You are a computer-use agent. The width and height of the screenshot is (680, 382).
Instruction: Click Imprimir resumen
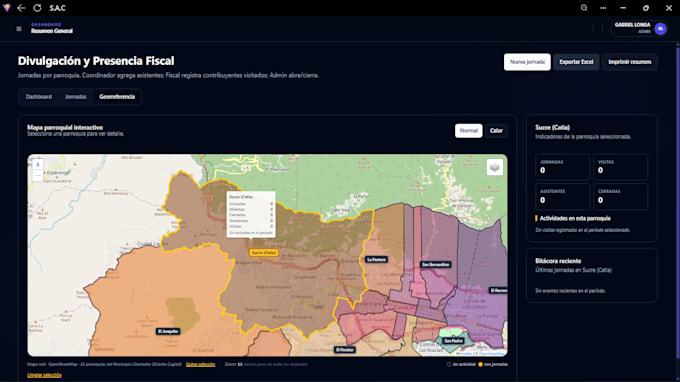630,62
